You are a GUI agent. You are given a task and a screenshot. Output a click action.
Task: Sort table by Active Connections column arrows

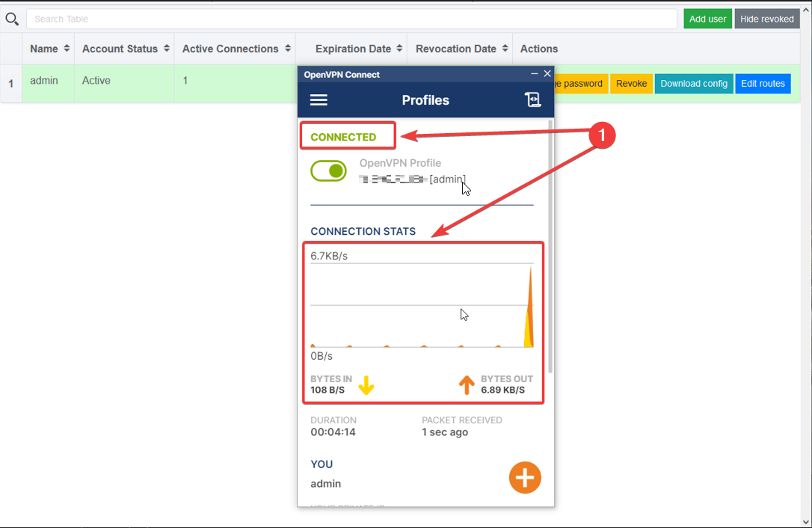coord(287,48)
